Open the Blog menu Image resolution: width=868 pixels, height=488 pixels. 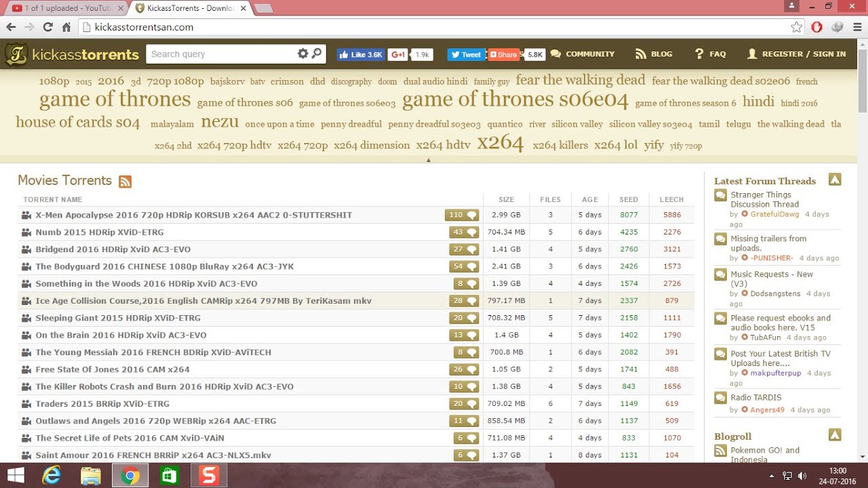point(654,54)
